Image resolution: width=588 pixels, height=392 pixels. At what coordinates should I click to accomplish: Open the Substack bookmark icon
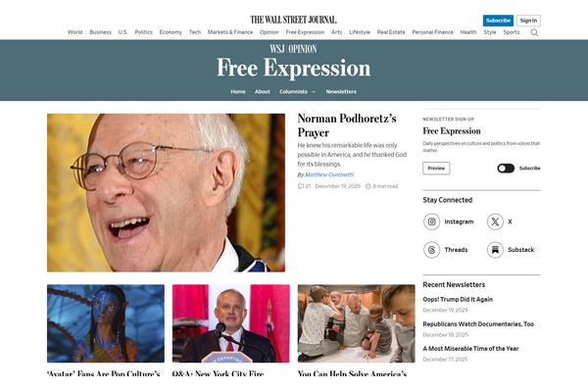[x=495, y=250]
